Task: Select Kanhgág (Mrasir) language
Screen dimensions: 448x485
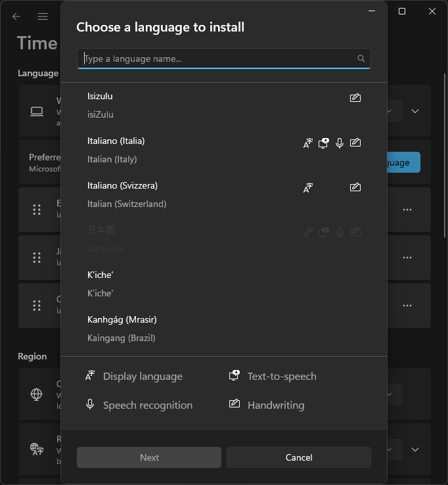Action: point(224,329)
